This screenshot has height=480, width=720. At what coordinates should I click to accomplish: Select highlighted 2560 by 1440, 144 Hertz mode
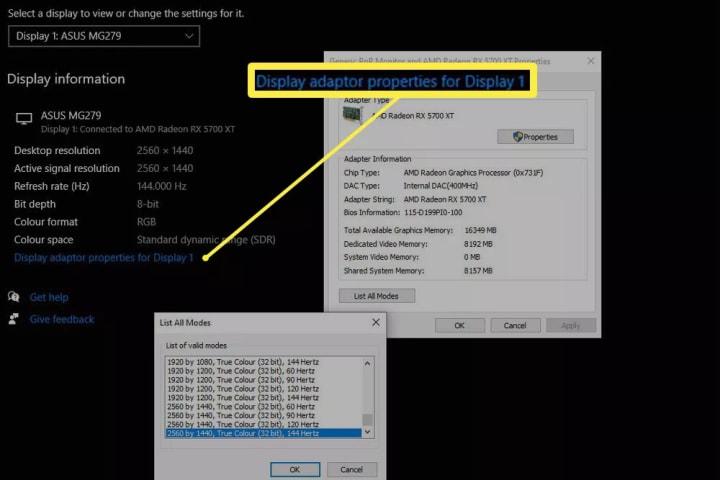(x=264, y=433)
